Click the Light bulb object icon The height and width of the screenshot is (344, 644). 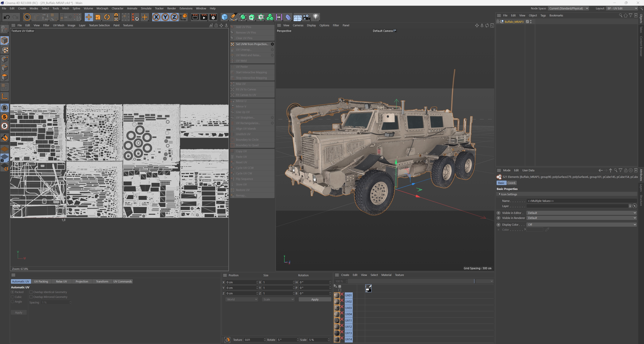coord(316,17)
